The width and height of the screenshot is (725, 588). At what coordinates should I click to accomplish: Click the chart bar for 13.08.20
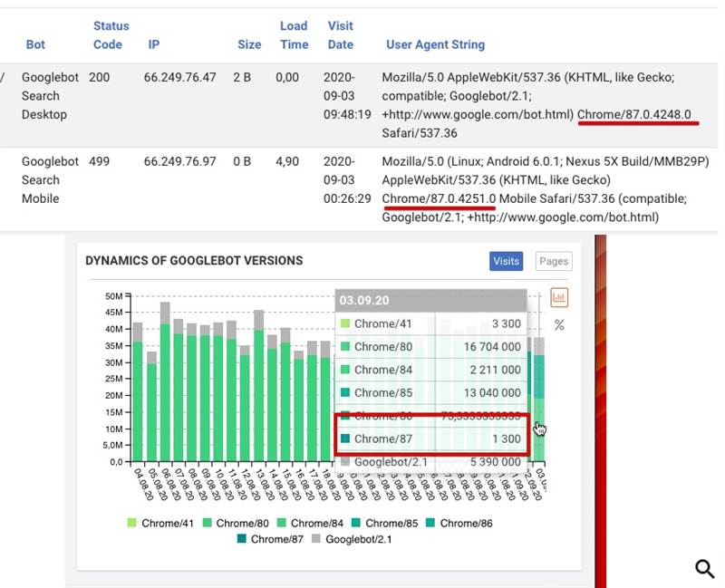259,386
